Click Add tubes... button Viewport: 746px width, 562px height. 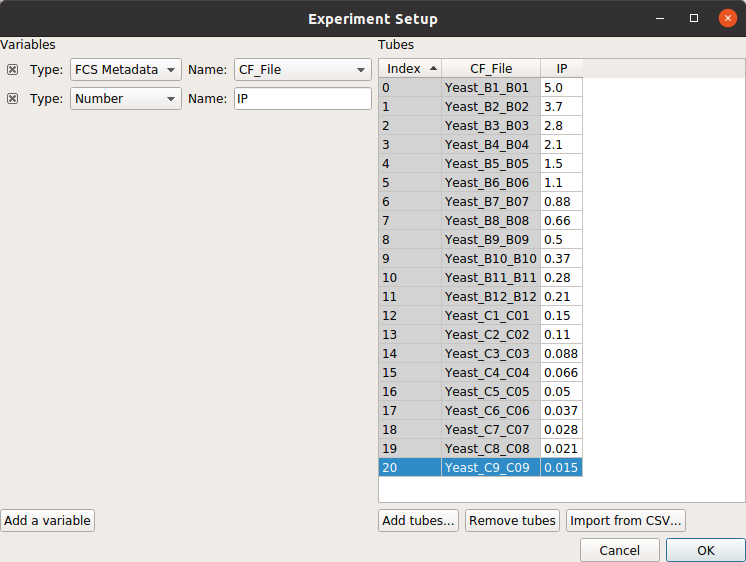[419, 520]
